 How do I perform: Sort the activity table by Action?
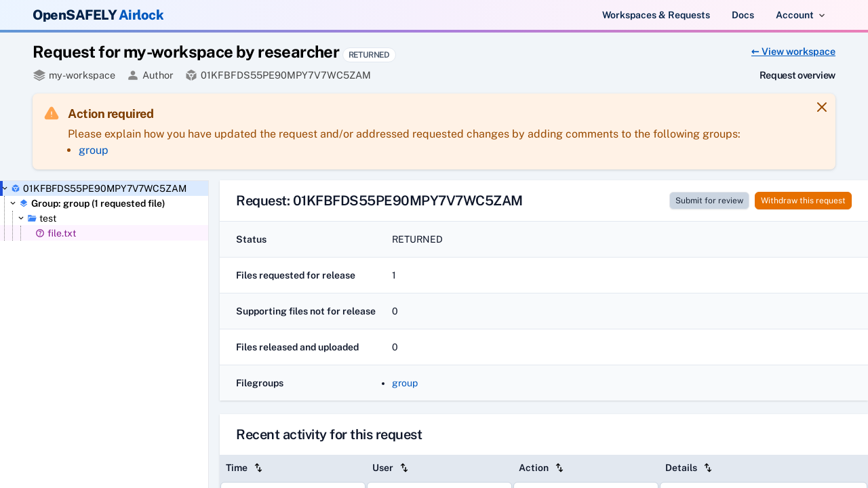tap(559, 468)
